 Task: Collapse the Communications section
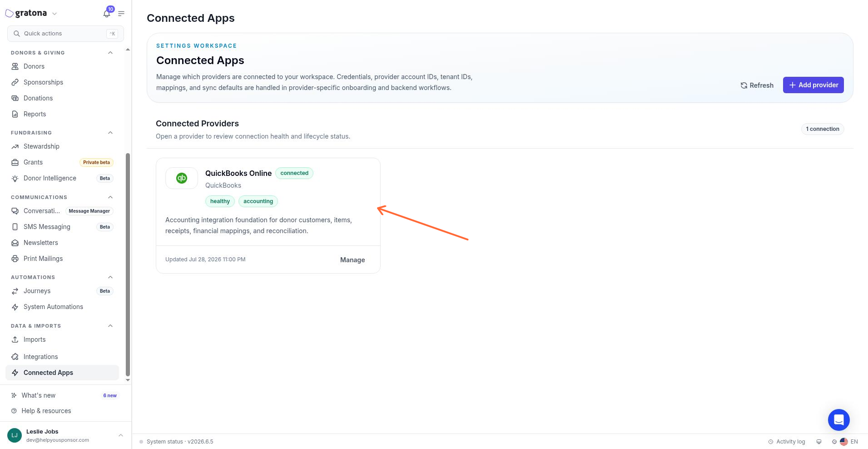[110, 197]
